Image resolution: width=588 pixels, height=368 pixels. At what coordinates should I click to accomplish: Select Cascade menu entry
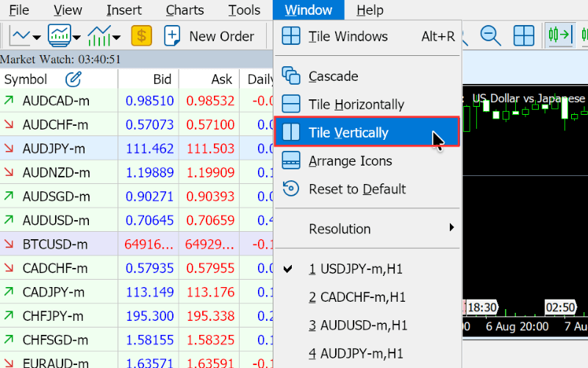click(367, 77)
